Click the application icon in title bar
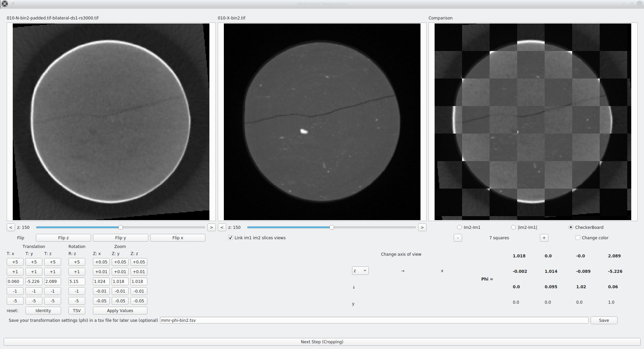Image resolution: width=644 pixels, height=349 pixels. (x=5, y=4)
